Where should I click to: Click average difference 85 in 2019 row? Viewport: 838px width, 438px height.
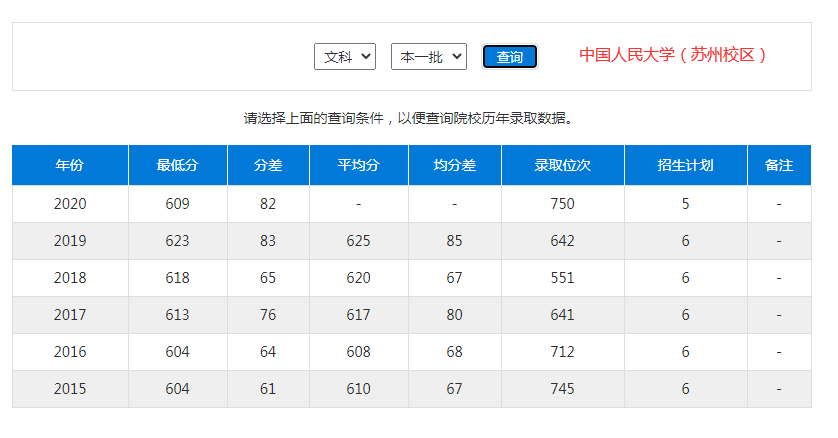[x=454, y=241]
